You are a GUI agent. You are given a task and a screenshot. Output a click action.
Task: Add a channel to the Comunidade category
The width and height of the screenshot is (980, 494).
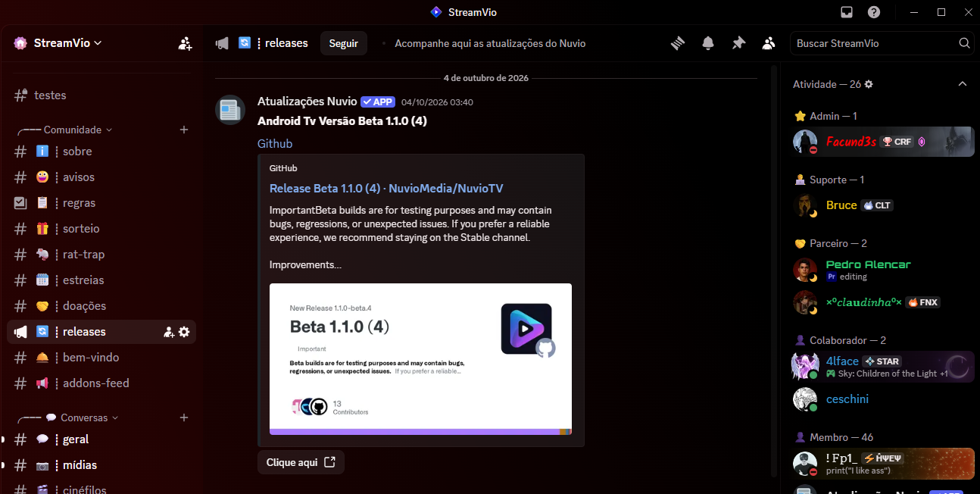(183, 130)
